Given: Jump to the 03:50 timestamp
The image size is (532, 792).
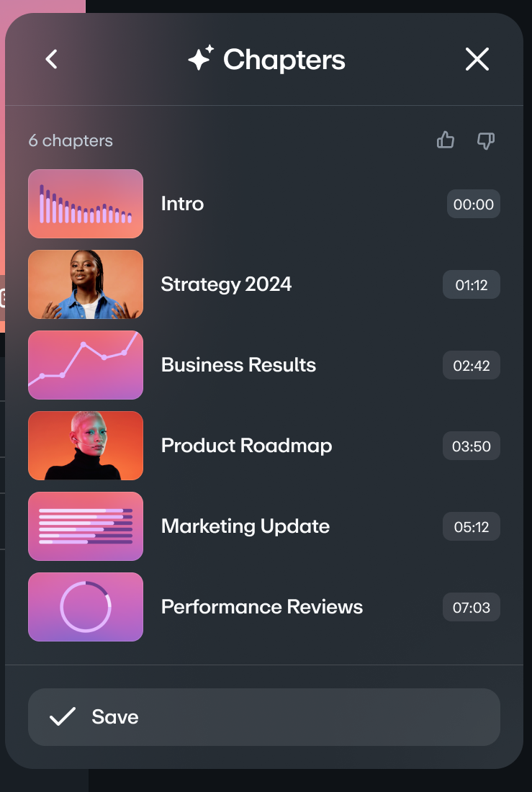Looking at the screenshot, I should 472,446.
